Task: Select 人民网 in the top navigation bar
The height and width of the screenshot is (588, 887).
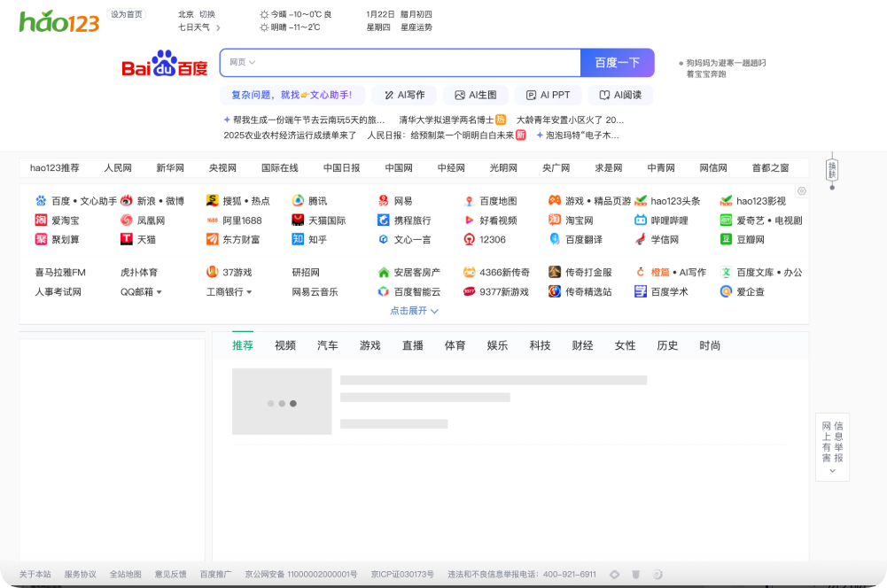Action: [x=121, y=168]
